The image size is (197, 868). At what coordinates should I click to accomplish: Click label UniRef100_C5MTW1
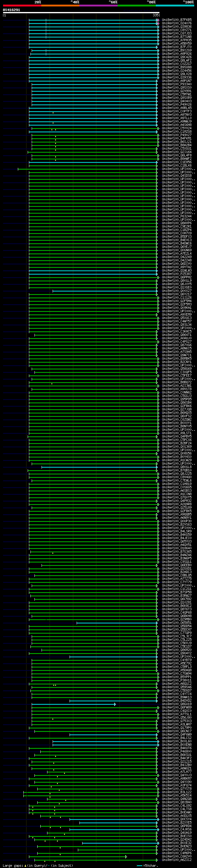177,94
